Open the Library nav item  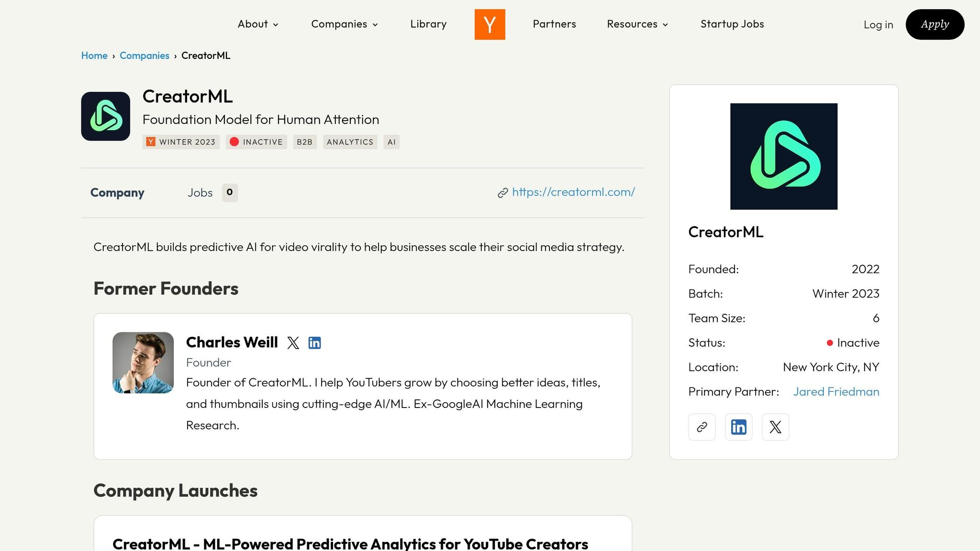428,24
